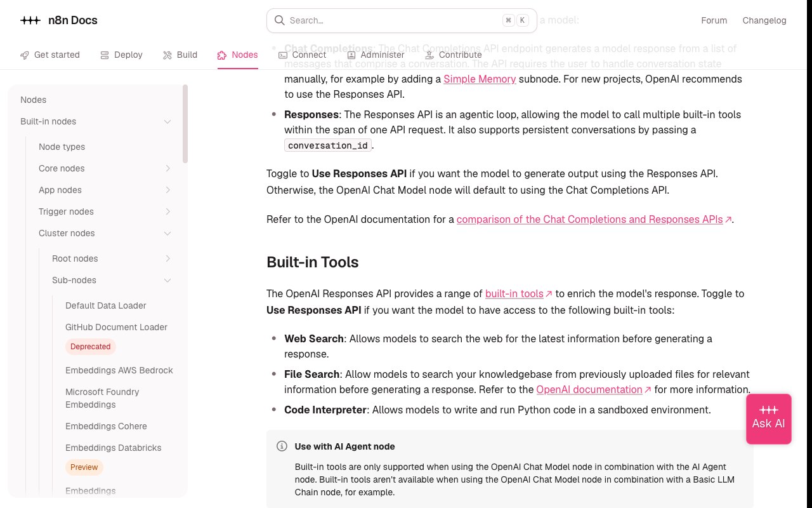Click the info icon beside Use with AI Agent node
The width and height of the screenshot is (812, 508).
click(x=282, y=446)
